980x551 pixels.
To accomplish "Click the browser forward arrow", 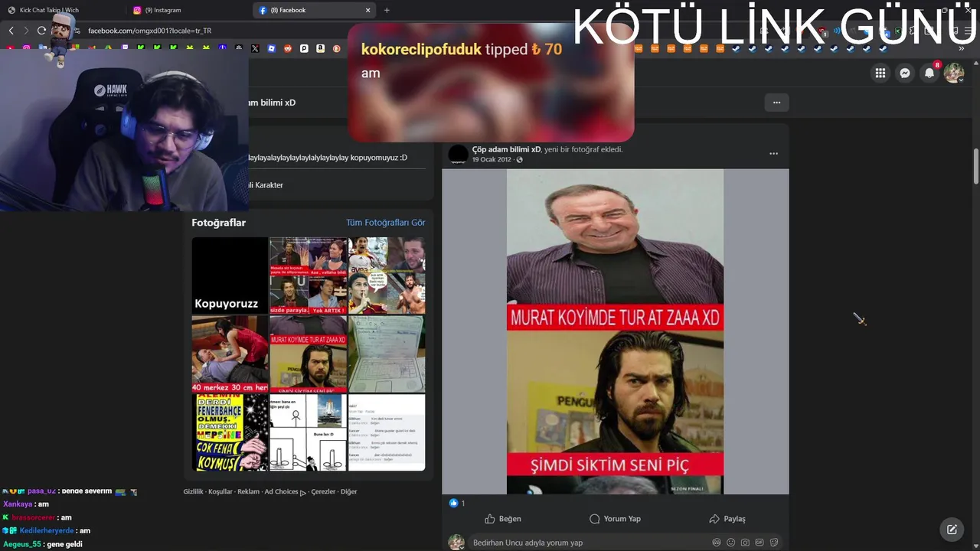I will (x=26, y=31).
